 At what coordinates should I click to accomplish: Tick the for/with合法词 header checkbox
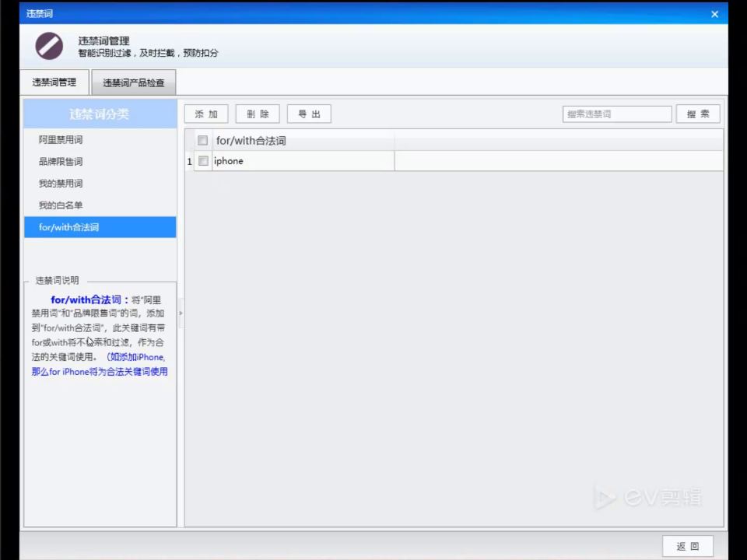coord(202,141)
